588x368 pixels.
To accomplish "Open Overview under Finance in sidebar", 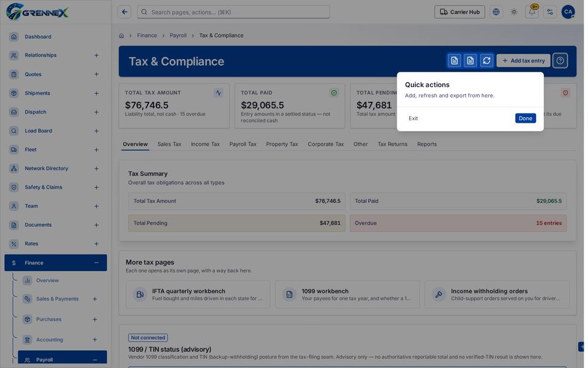I will [x=47, y=280].
